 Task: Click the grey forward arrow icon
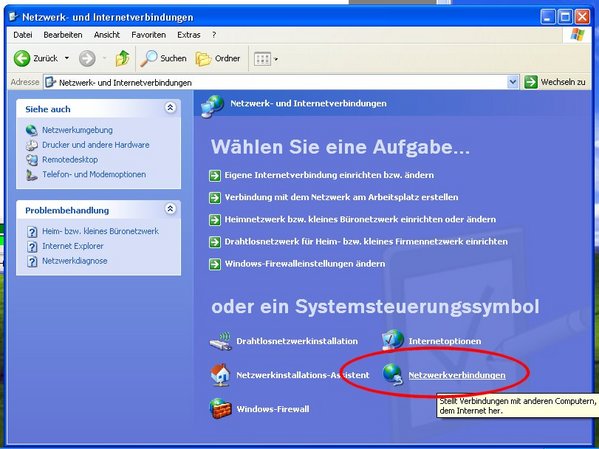[87, 58]
